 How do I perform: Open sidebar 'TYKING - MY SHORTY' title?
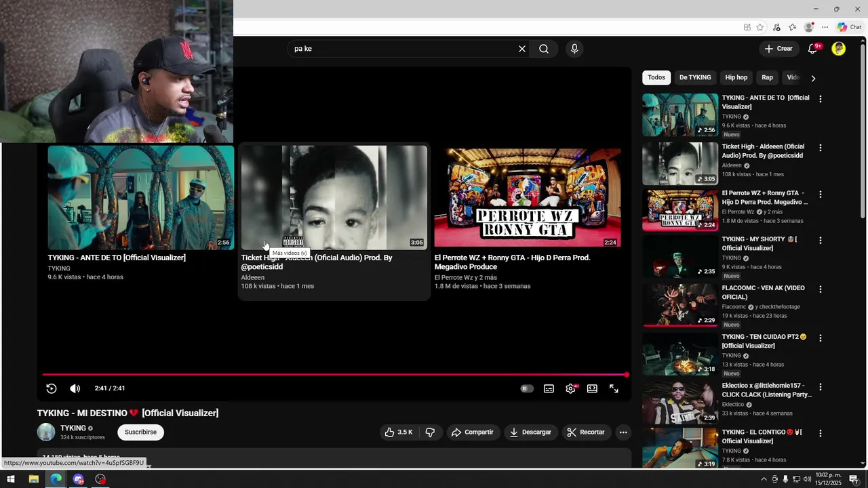click(759, 243)
